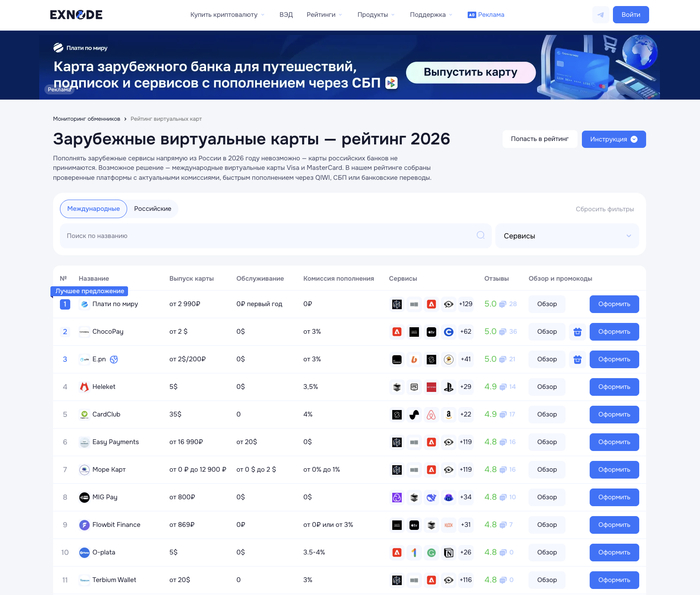Show the +129 more services for Плати по миру

[465, 304]
